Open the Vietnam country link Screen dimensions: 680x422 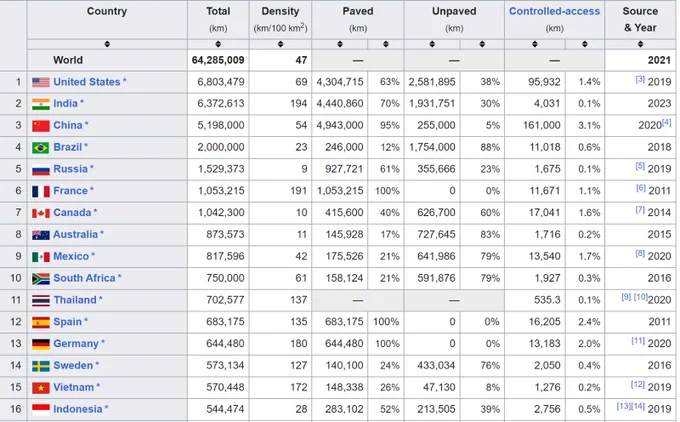[x=74, y=387]
